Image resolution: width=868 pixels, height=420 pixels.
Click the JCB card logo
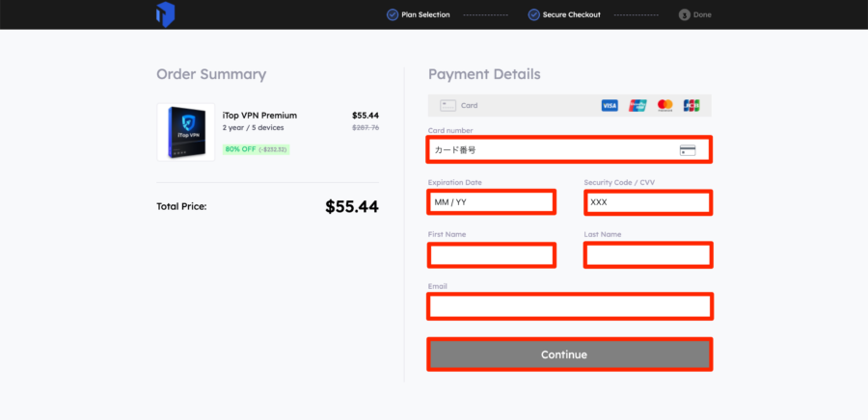point(692,106)
